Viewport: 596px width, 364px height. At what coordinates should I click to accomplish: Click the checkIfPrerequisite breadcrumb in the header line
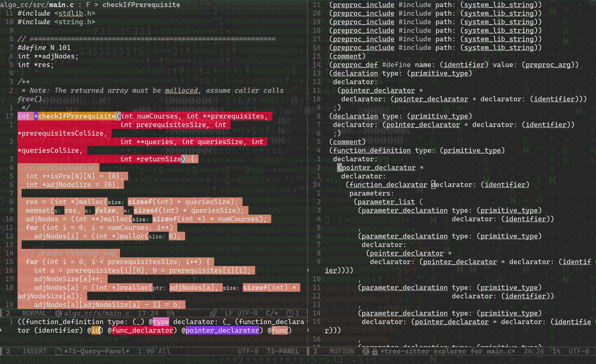[x=141, y=5]
